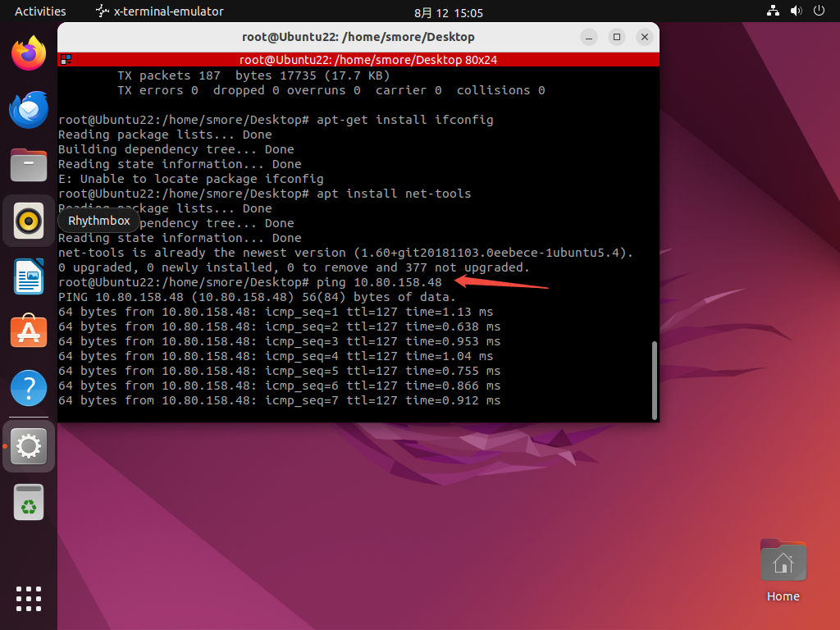Screen dimensions: 840x630
Task: Open the Activities overview
Action: point(40,11)
